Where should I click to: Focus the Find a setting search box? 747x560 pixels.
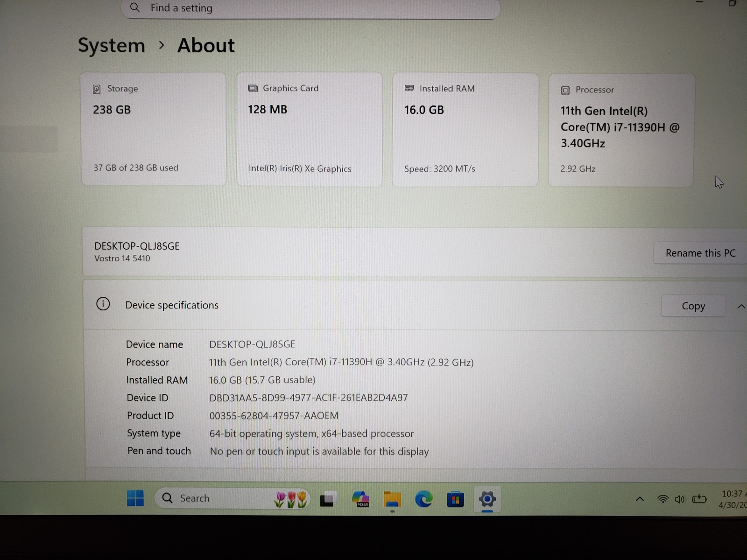click(310, 8)
